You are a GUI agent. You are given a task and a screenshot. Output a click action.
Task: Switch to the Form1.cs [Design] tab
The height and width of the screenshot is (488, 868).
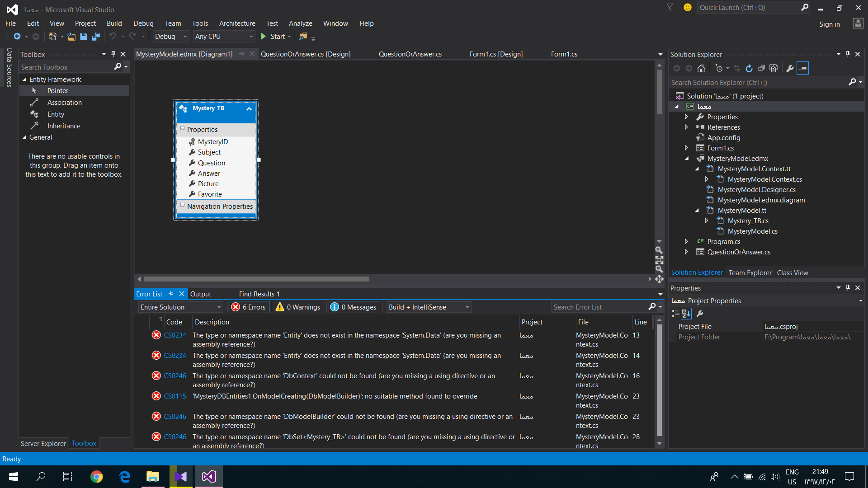496,54
